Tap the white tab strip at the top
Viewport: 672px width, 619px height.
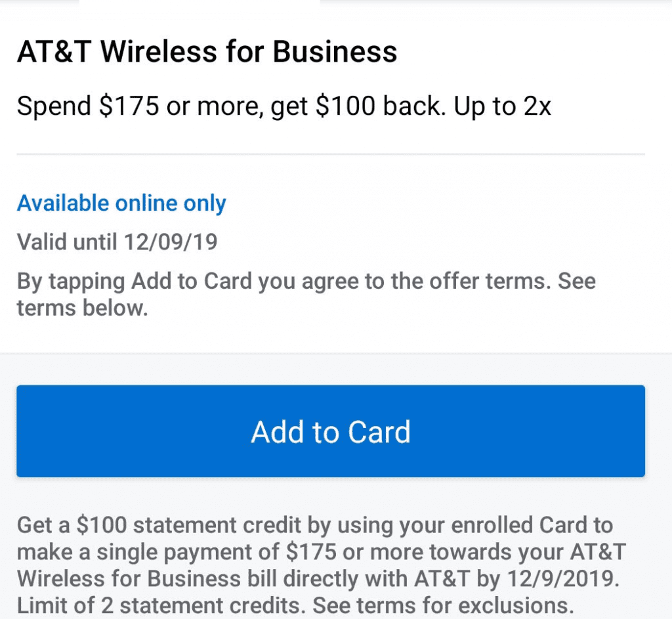[199, 2]
